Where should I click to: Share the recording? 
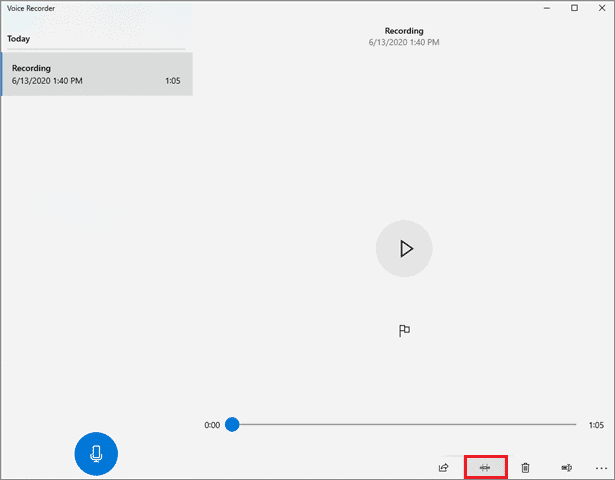coord(444,467)
